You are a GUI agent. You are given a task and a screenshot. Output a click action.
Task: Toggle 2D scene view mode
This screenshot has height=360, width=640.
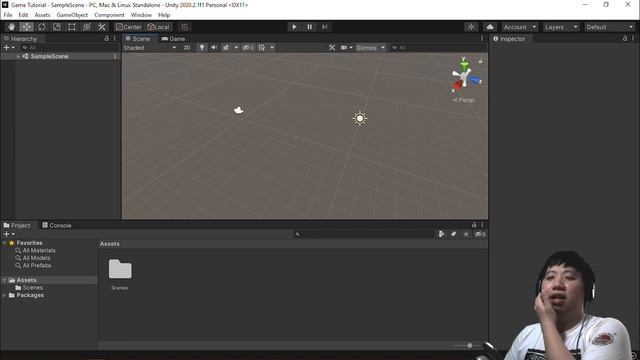point(187,48)
